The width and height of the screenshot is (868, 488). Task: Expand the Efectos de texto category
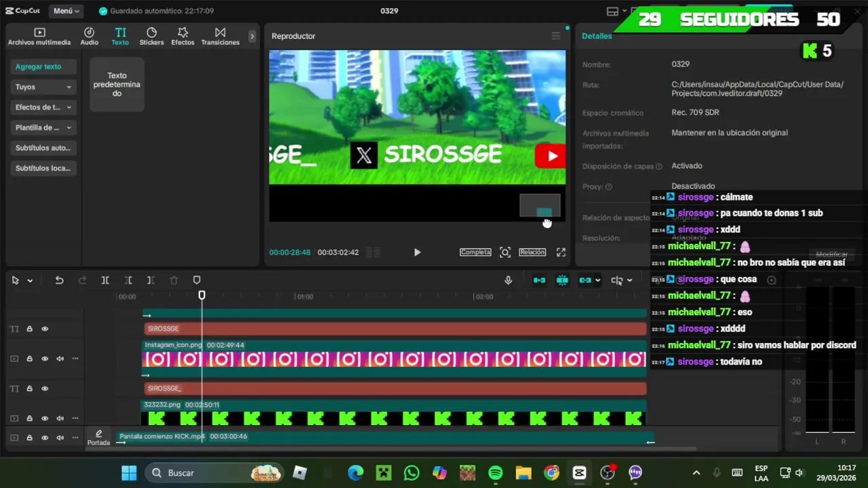pyautogui.click(x=43, y=107)
